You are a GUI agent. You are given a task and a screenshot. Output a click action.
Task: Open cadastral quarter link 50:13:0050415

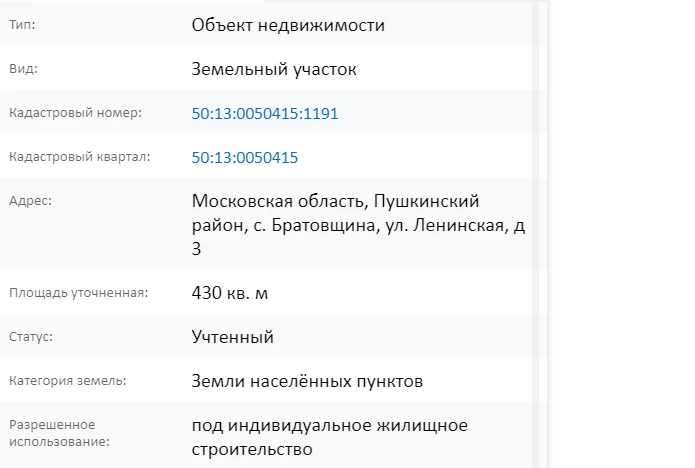pos(245,158)
